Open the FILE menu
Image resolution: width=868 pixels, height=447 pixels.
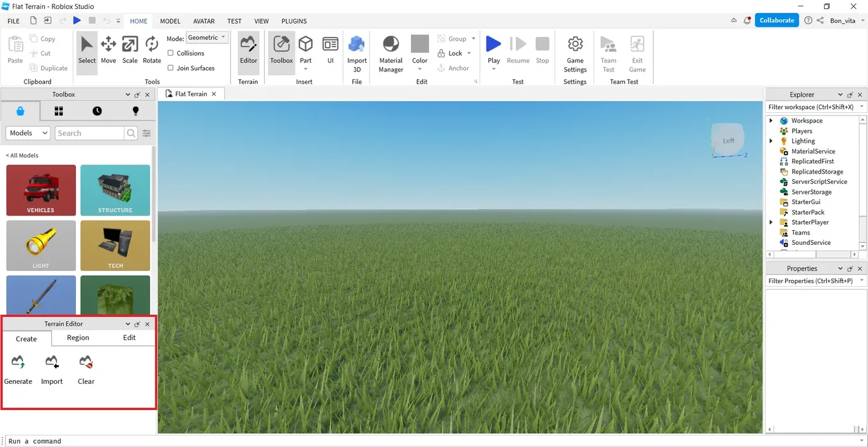tap(13, 21)
